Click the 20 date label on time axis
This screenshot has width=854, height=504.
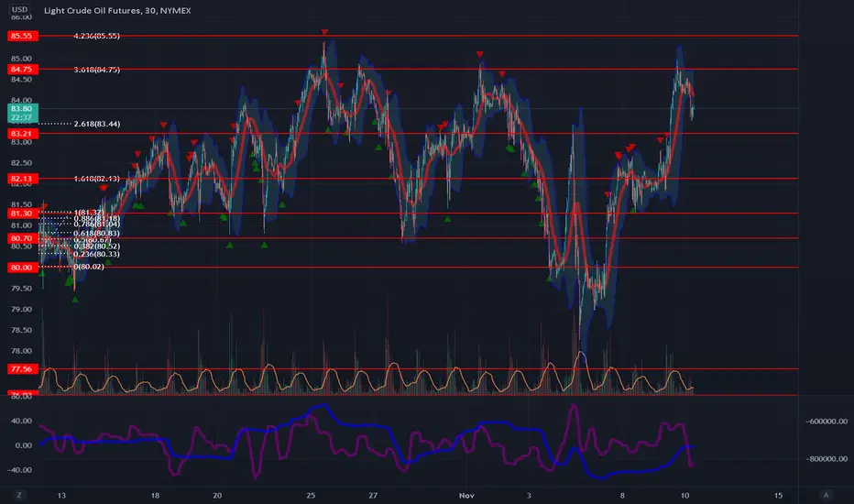[217, 495]
